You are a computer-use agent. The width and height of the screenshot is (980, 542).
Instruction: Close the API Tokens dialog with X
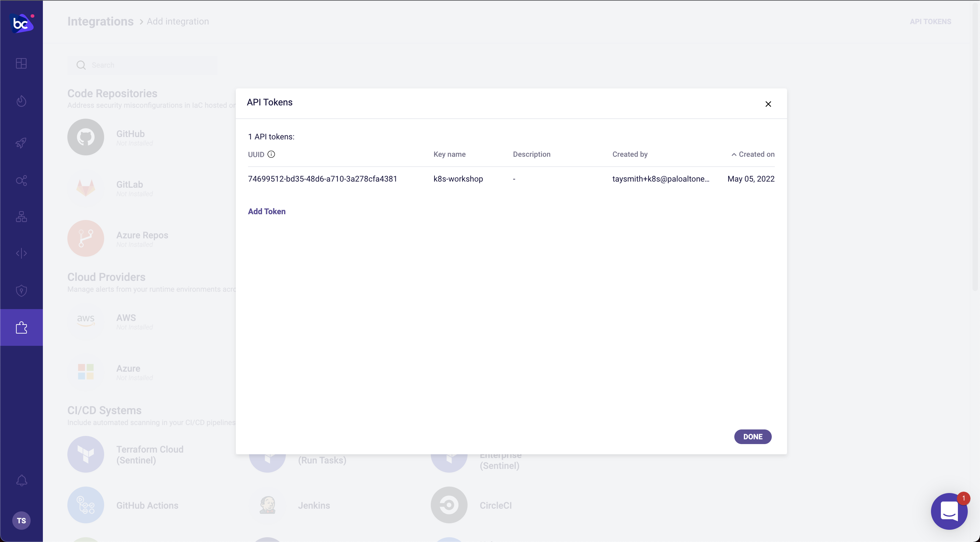coord(768,104)
